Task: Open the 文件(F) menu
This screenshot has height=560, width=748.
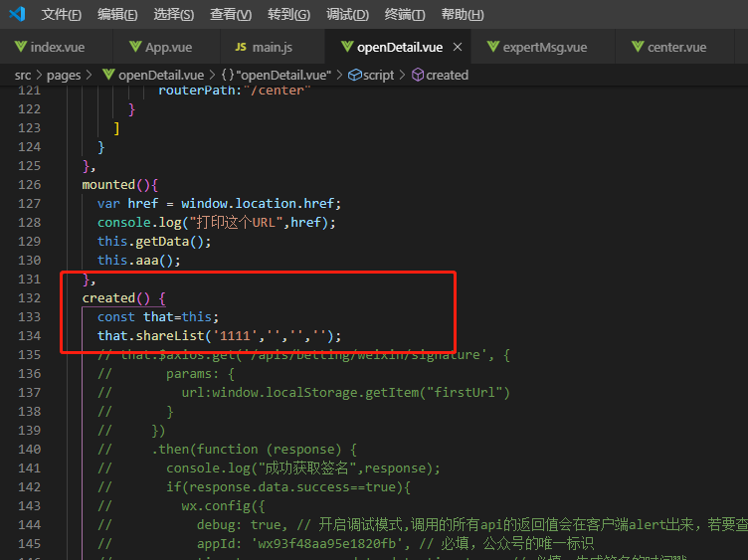Action: (61, 14)
